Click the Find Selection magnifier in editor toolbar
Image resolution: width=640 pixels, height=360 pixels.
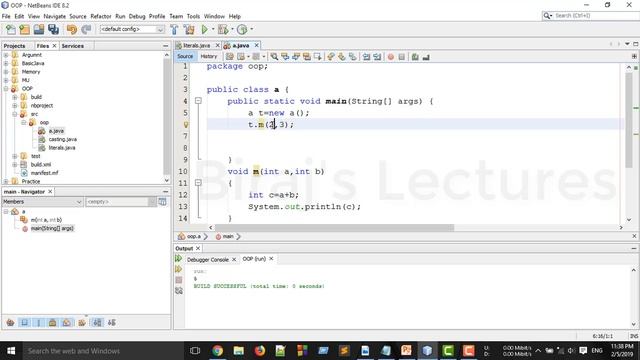pos(274,57)
